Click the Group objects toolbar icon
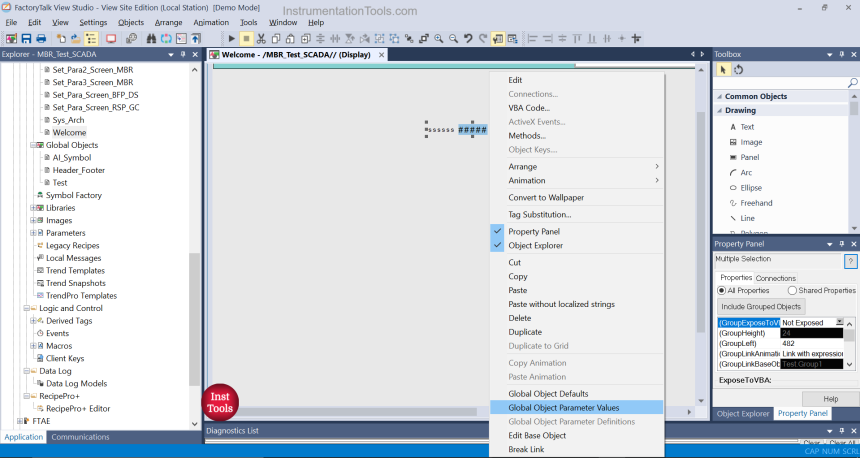Image resolution: width=860 pixels, height=458 pixels. (380, 38)
